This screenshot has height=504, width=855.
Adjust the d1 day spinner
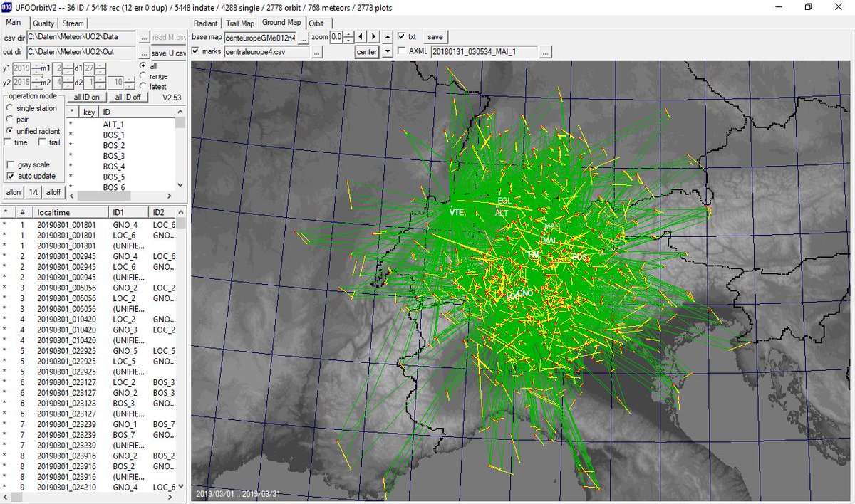pyautogui.click(x=100, y=68)
